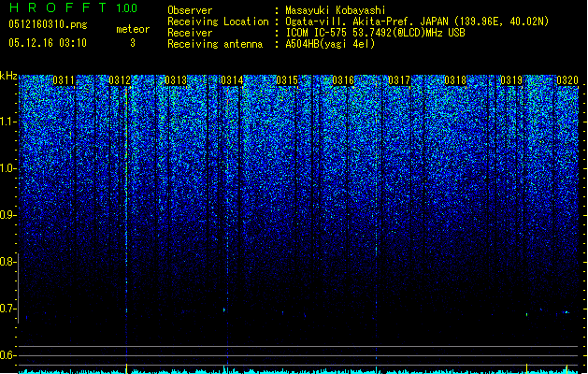This screenshot has height=374, width=588.
Task: Click the Observer name Masayuki Kobayashi
Action: [335, 10]
